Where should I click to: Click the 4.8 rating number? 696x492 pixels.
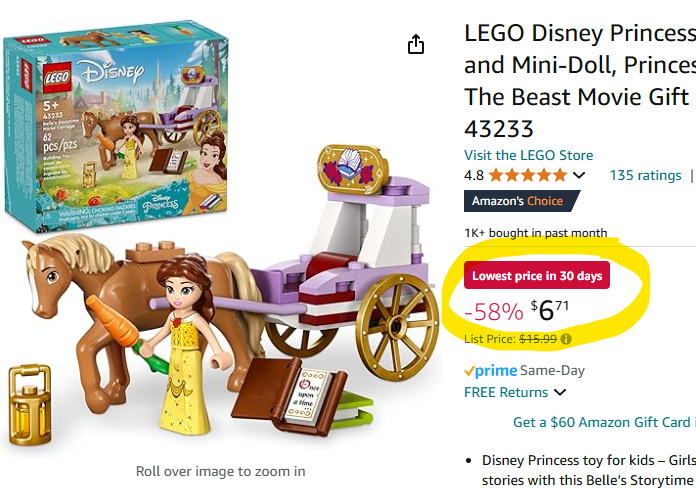(474, 176)
